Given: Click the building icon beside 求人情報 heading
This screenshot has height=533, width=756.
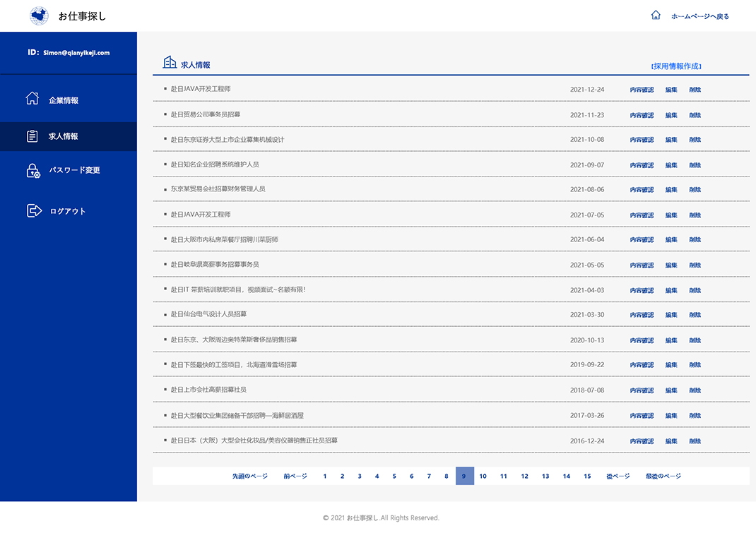Looking at the screenshot, I should pos(170,64).
